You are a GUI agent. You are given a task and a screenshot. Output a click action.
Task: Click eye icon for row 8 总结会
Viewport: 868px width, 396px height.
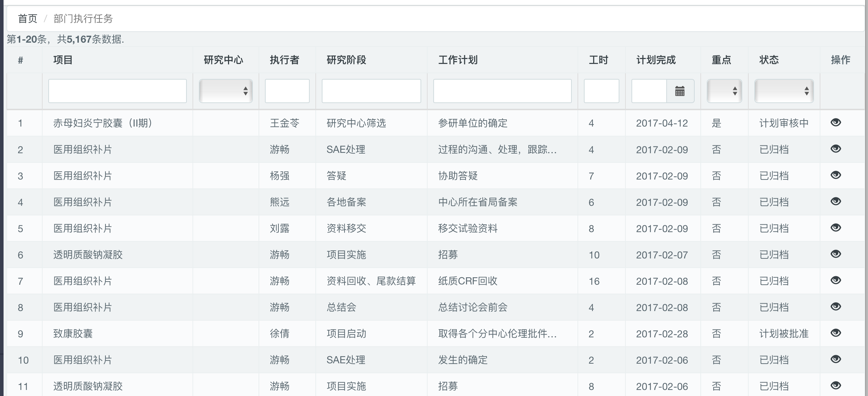tap(836, 306)
